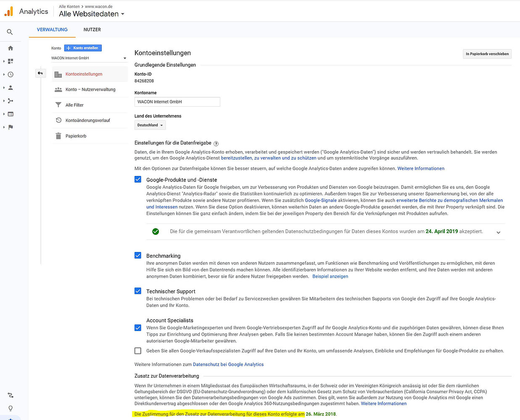Click In Papierkorb verschieben button

487,54
